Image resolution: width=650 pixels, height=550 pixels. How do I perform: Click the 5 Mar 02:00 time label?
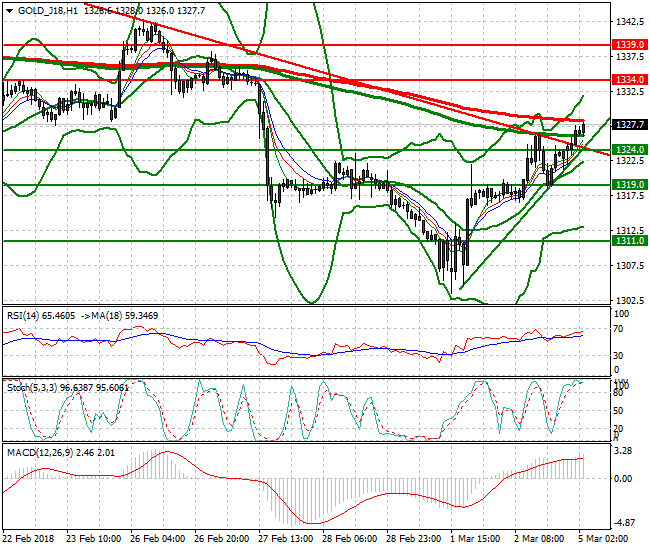click(x=603, y=539)
